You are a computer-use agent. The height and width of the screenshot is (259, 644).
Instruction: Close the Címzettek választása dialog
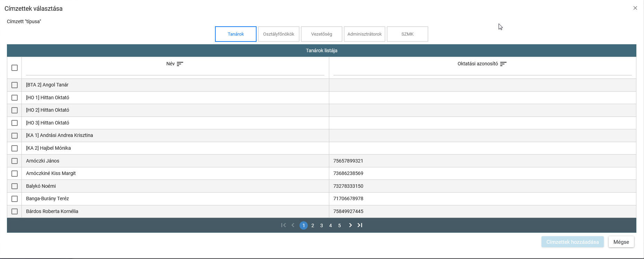click(x=635, y=8)
